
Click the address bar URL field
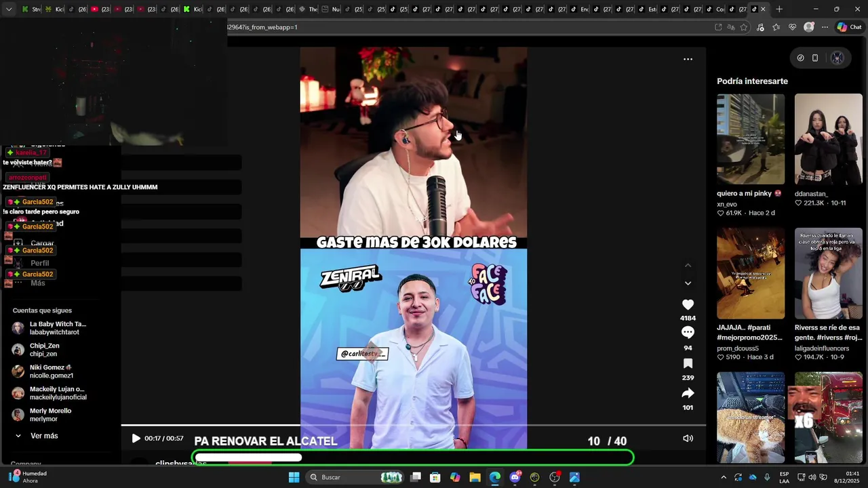coord(468,27)
